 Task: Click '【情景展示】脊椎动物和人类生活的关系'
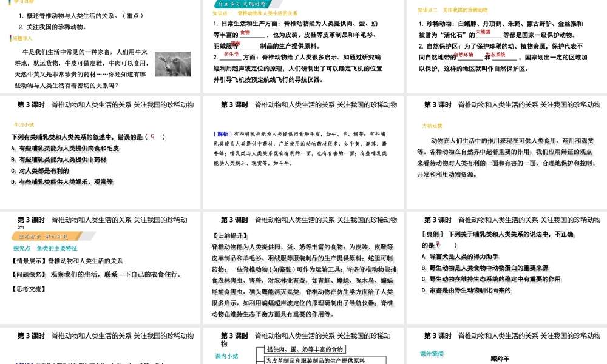click(x=66, y=261)
